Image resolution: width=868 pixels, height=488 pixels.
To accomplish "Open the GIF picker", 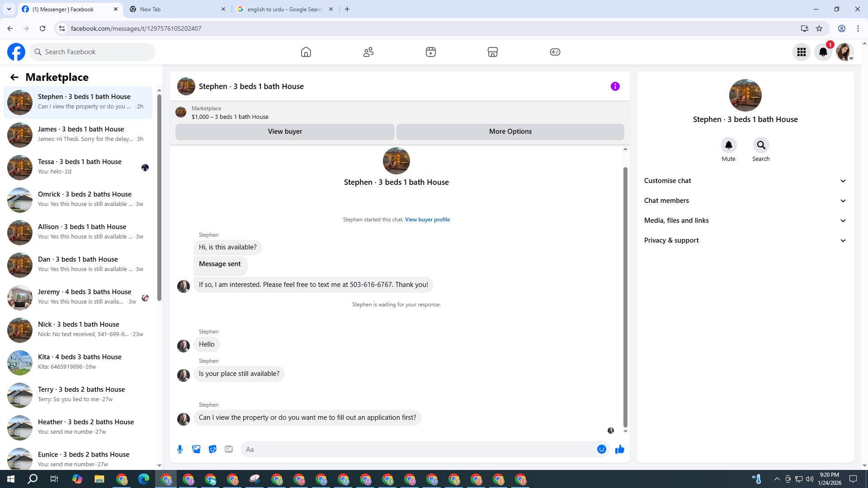I will coord(229,449).
